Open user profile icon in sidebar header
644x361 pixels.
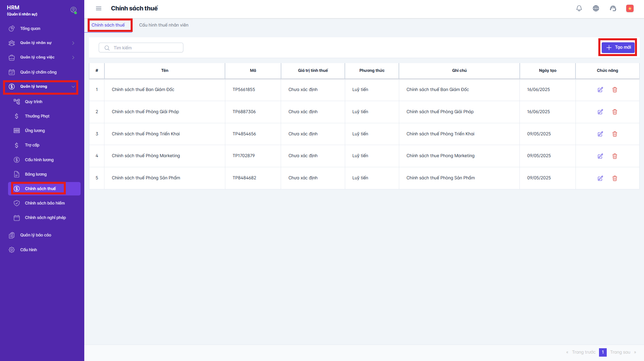tap(73, 10)
